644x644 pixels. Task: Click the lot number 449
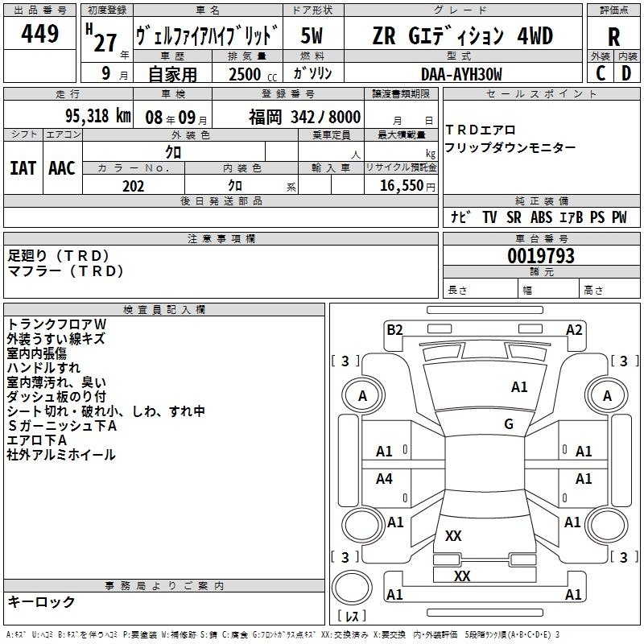point(40,35)
